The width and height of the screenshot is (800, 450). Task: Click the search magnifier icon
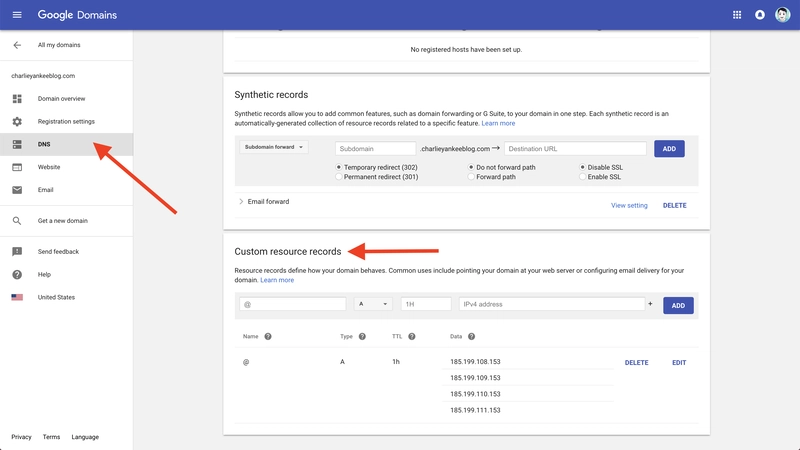pos(17,221)
